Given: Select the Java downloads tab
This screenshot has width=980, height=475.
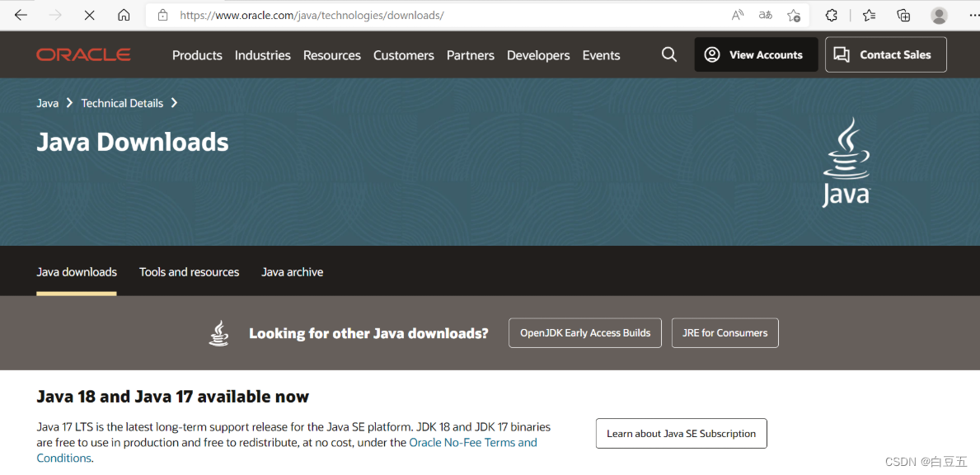Looking at the screenshot, I should click(77, 272).
